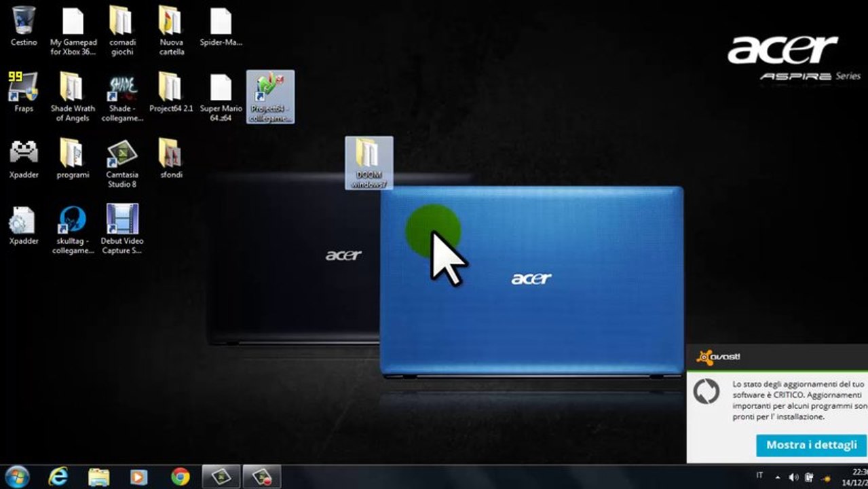Click the avast CRITICO update message text
This screenshot has width=868, height=489.
pyautogui.click(x=799, y=400)
